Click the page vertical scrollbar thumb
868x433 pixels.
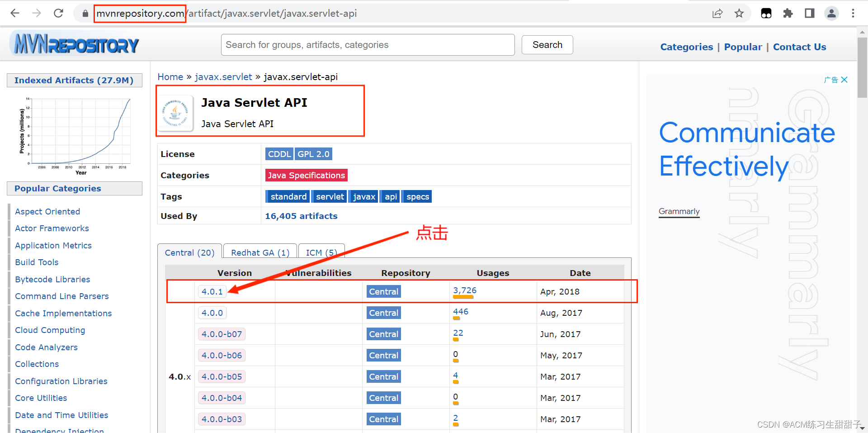pos(862,67)
